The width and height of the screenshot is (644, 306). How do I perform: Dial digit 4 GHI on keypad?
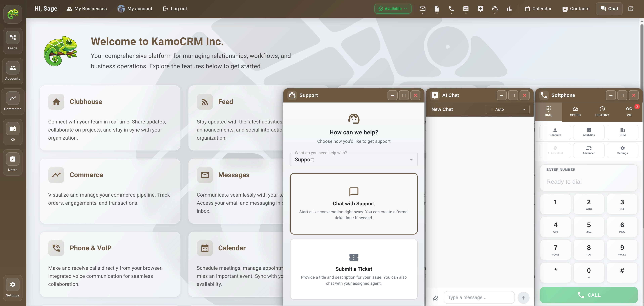pyautogui.click(x=555, y=227)
